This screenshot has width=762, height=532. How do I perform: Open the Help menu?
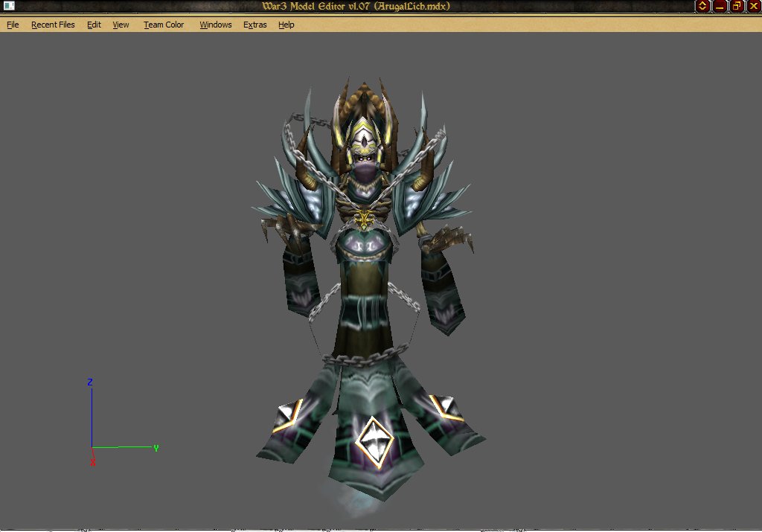coord(286,25)
